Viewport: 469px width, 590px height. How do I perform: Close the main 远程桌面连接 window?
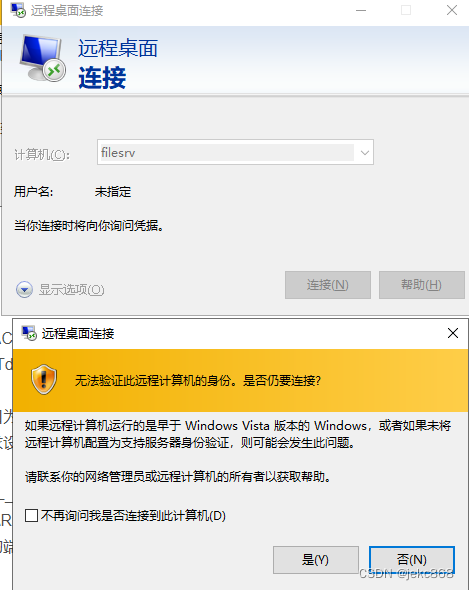click(x=452, y=10)
